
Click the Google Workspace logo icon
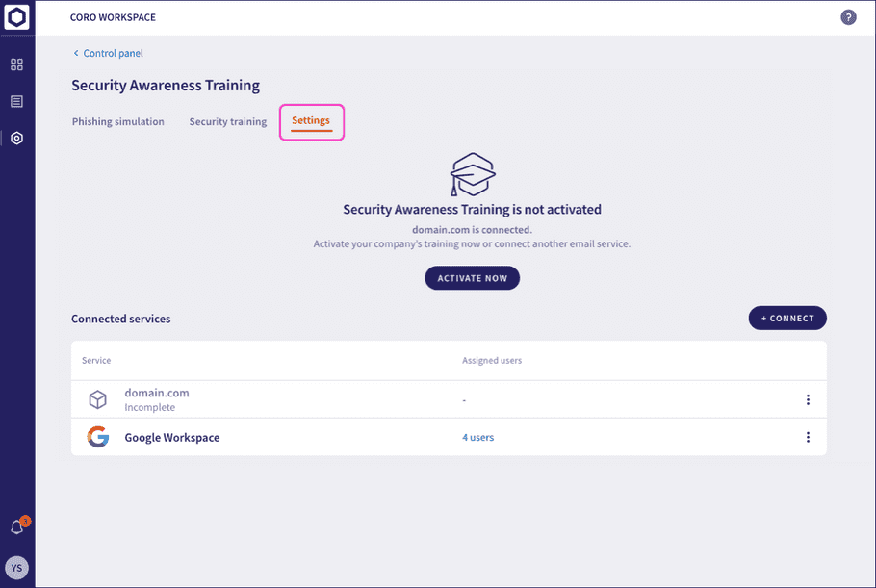point(97,437)
